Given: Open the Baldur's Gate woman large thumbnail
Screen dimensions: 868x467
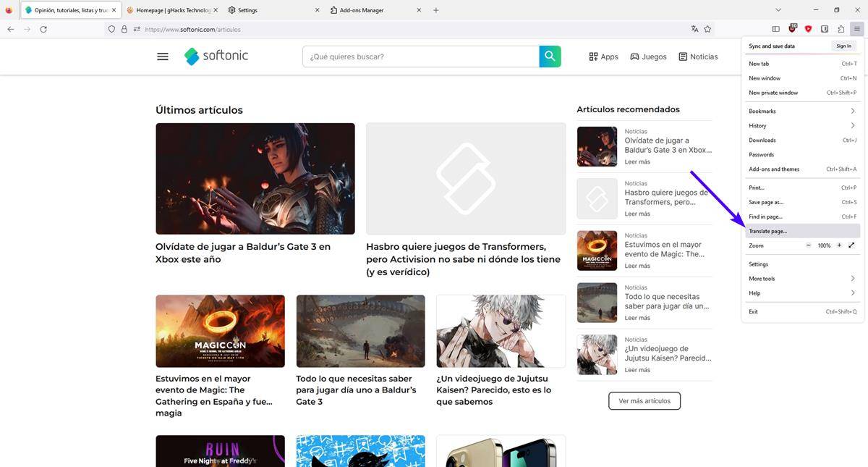Looking at the screenshot, I should point(255,178).
